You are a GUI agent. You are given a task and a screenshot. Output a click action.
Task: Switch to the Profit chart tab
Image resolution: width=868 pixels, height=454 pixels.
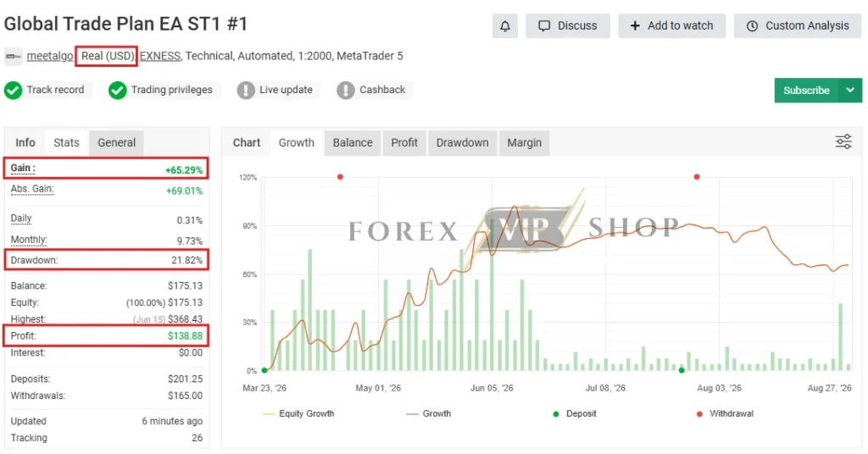[x=404, y=142]
